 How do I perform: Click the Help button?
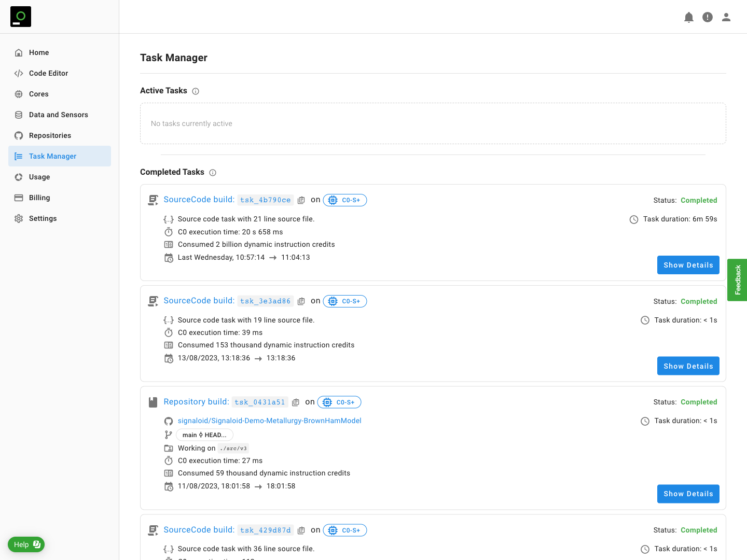pos(26,544)
